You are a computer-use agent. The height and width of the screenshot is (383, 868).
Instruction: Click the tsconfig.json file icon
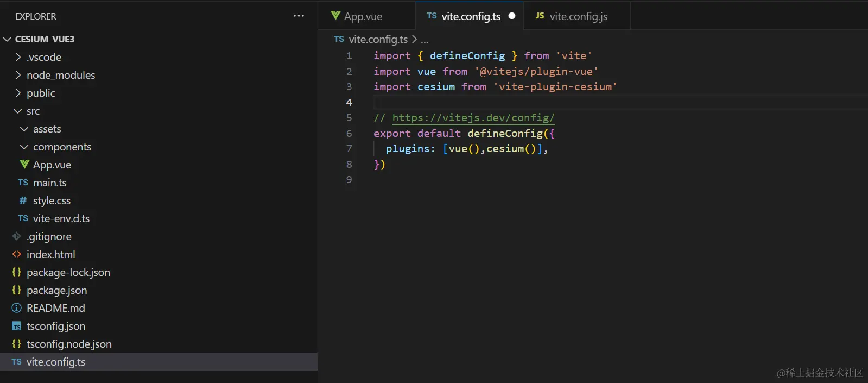(17, 326)
